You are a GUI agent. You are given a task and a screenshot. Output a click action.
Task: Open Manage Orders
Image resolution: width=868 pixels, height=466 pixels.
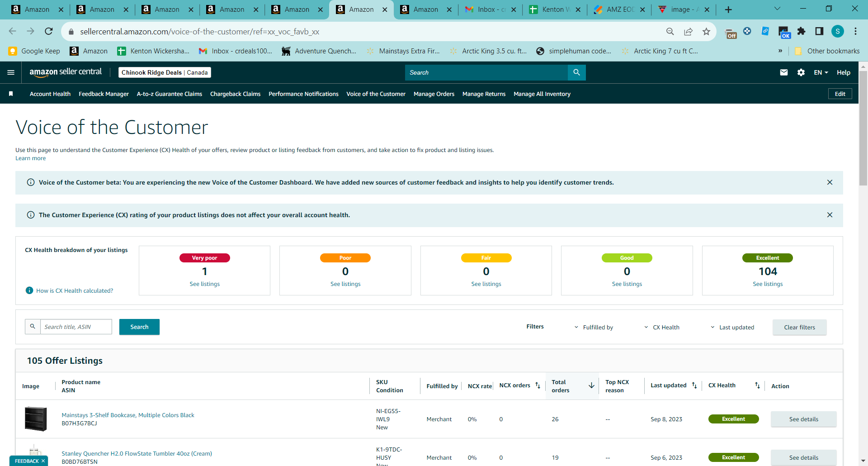point(434,94)
